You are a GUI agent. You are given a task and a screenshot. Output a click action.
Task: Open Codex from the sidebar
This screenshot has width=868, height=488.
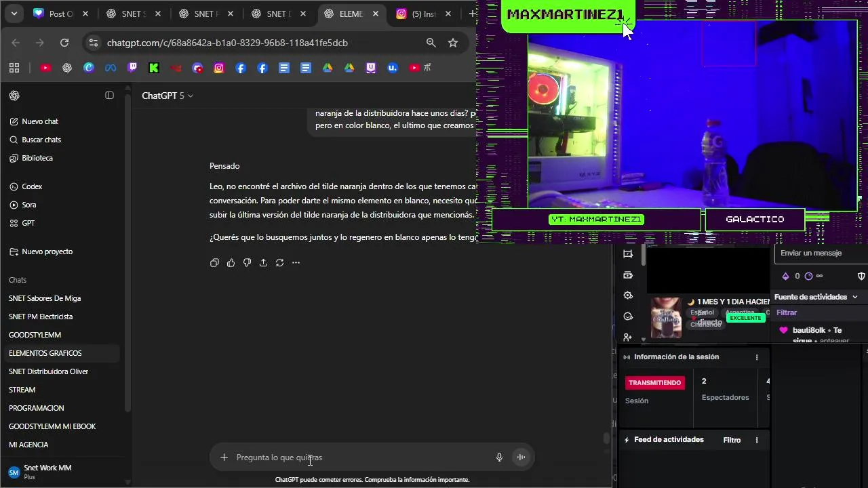point(32,186)
